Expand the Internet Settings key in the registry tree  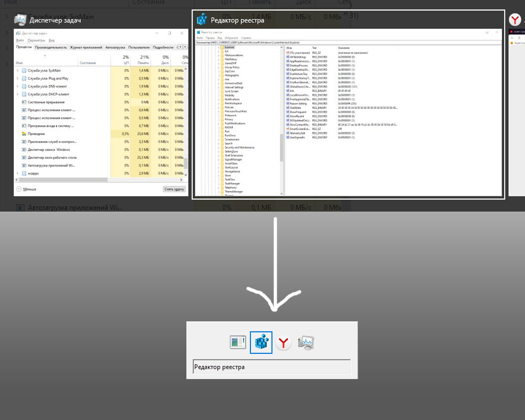218,88
